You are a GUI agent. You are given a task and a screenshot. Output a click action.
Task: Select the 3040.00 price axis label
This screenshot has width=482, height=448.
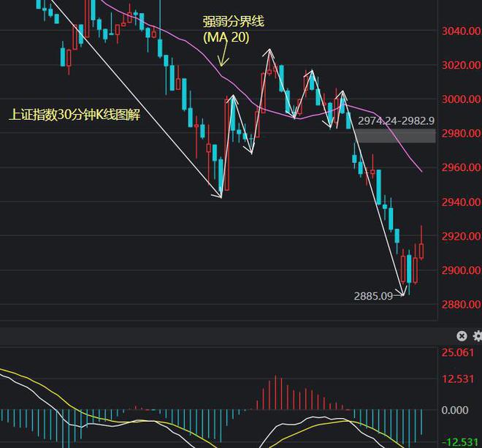point(461,31)
